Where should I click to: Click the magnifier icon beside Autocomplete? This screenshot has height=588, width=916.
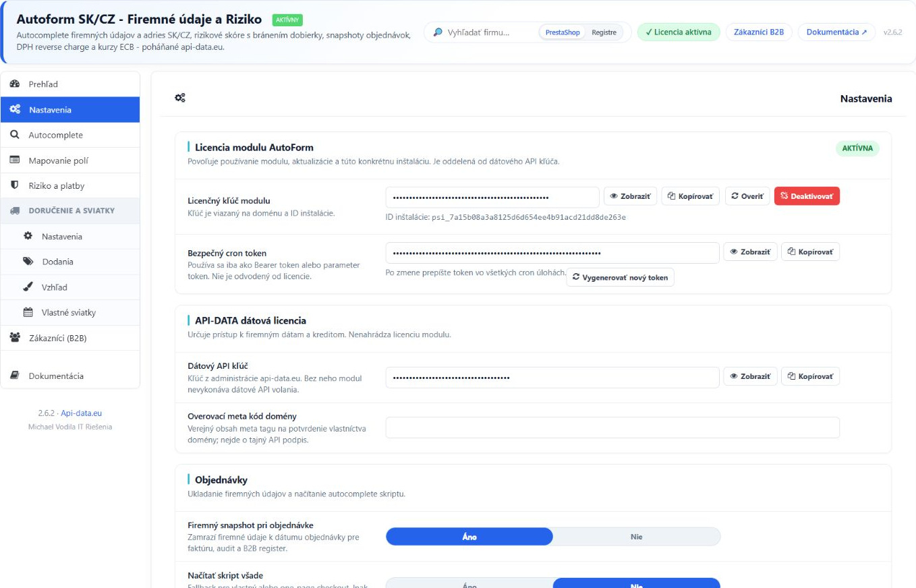[15, 135]
